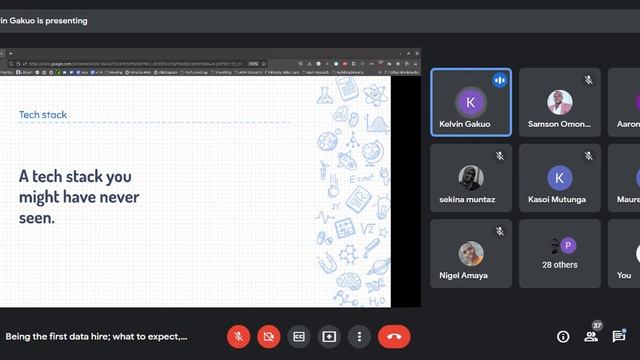640x360 pixels.
Task: Click muted mic icon on Kasoi Mutunga tile
Action: pos(588,156)
